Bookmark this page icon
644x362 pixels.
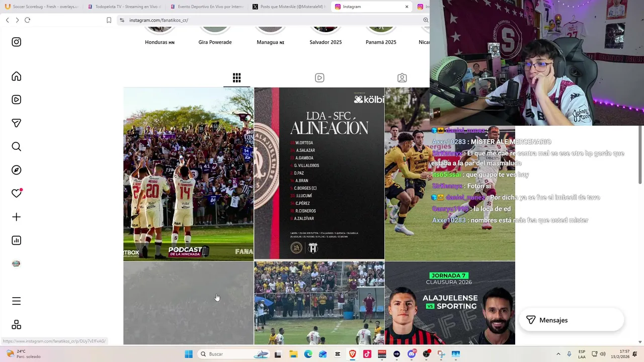pos(109,20)
